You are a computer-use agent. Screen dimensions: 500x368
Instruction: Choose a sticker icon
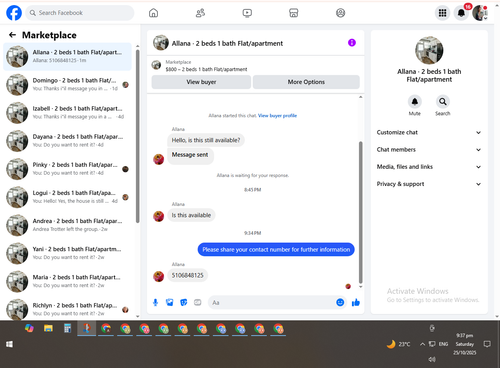coord(184,302)
